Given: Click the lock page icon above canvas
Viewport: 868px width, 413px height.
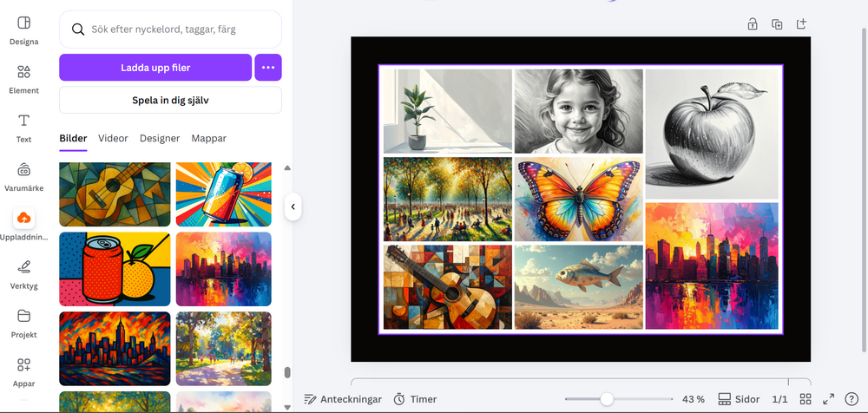Looking at the screenshot, I should coord(753,24).
